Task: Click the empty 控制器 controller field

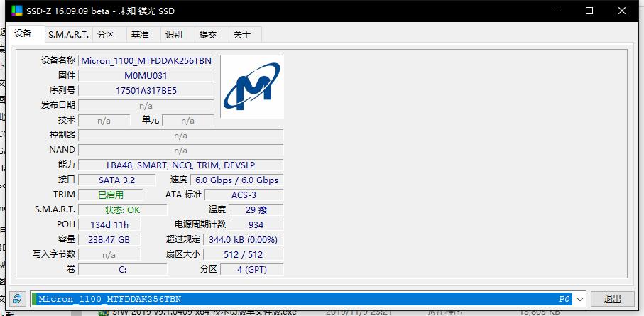Action: click(181, 135)
